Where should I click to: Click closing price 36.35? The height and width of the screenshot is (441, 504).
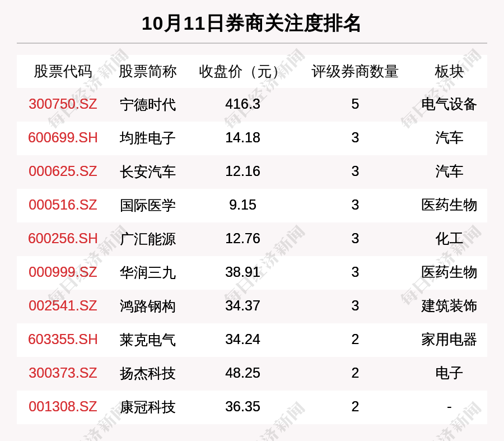(242, 407)
